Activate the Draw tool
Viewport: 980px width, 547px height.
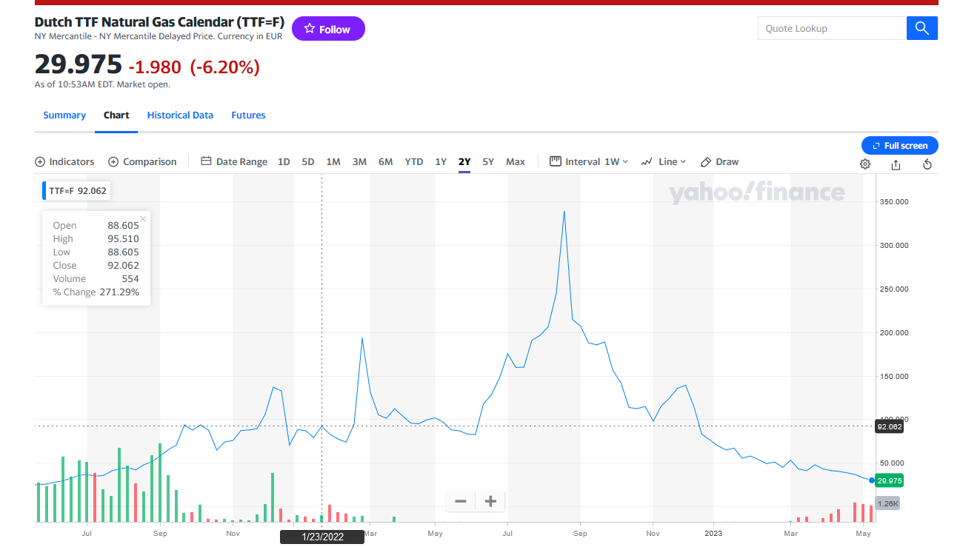[x=719, y=161]
